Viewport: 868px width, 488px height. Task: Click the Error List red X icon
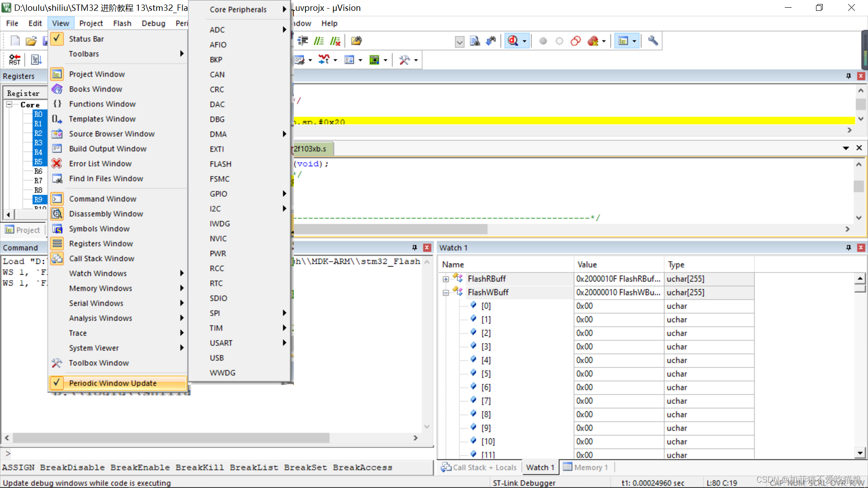point(57,164)
